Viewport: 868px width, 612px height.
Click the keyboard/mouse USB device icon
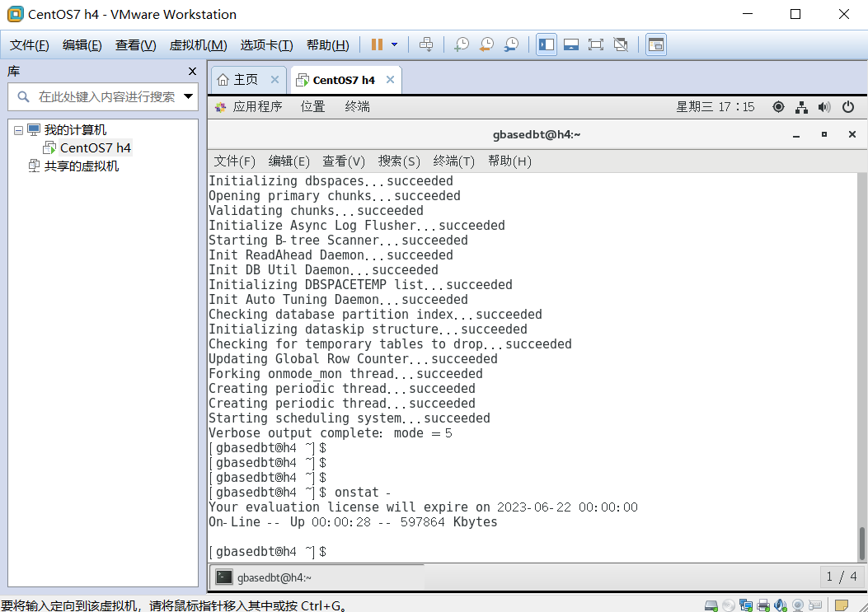point(815,605)
